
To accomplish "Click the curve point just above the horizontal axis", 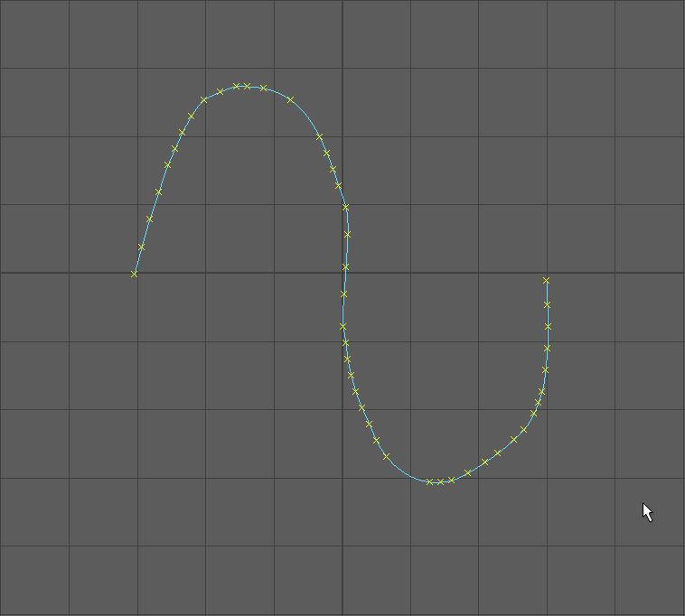I will (x=345, y=266).
